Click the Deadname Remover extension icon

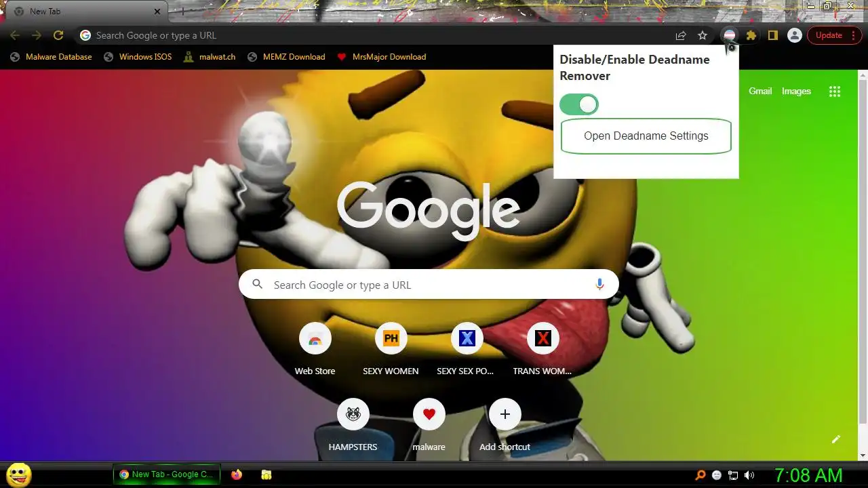click(730, 35)
